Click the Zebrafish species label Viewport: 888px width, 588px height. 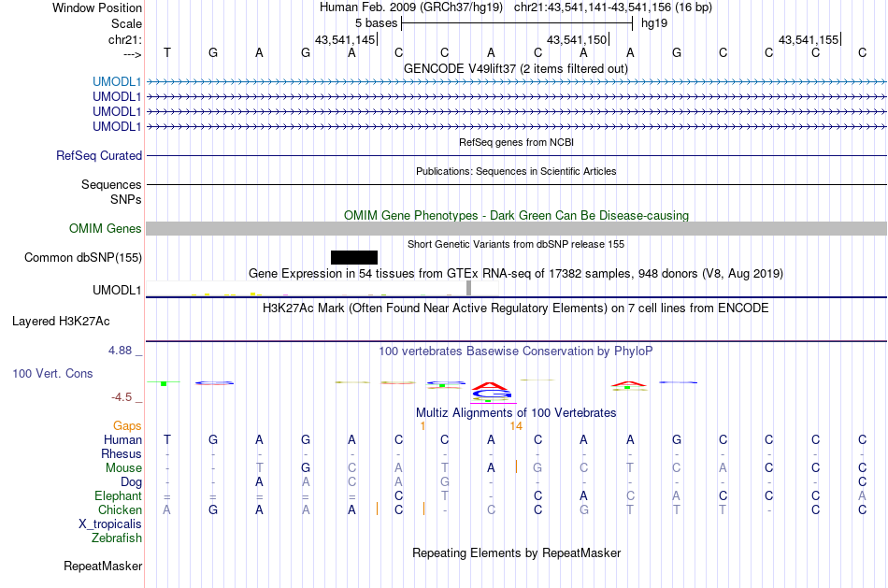pyautogui.click(x=117, y=538)
